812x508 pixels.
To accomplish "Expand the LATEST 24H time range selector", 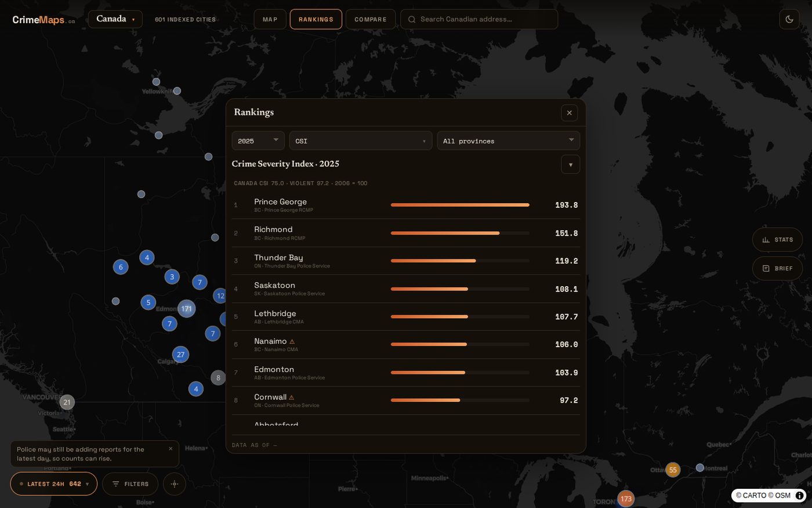I will coord(54,484).
